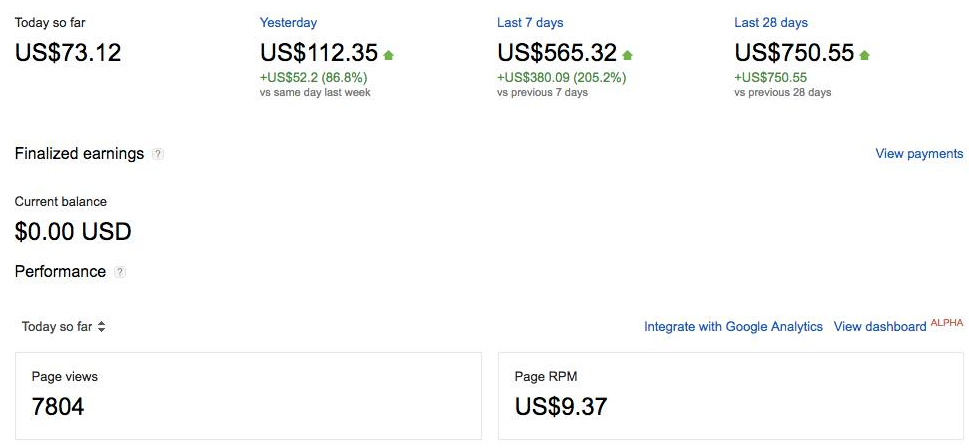Click the green up arrow beside US$565.32
Screen dimensions: 969x448
click(x=626, y=55)
